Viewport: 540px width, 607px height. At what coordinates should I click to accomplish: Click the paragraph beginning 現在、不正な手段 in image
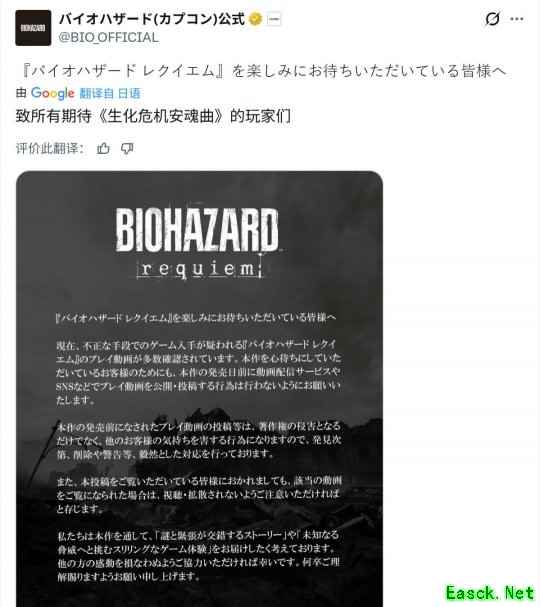[199, 372]
